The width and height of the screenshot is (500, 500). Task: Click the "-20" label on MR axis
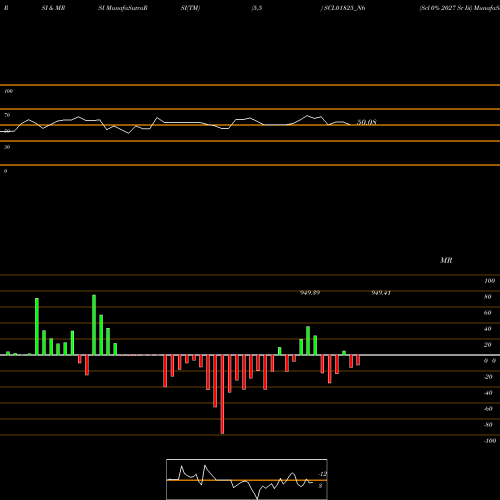tap(488, 377)
